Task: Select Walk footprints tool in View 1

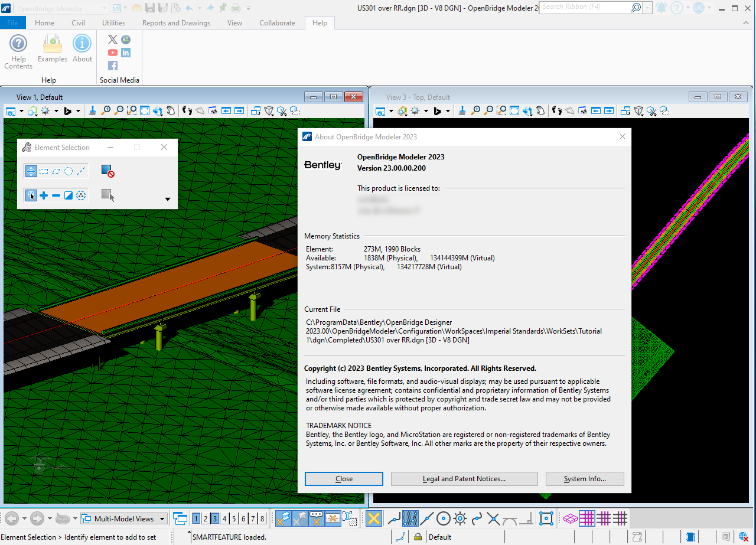Action: point(187,110)
